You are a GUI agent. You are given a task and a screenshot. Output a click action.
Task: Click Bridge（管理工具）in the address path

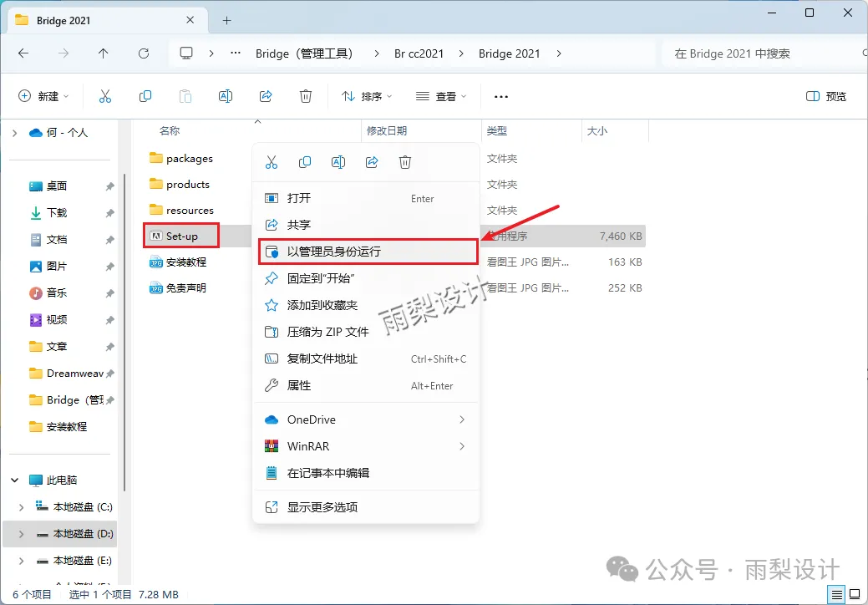(304, 53)
